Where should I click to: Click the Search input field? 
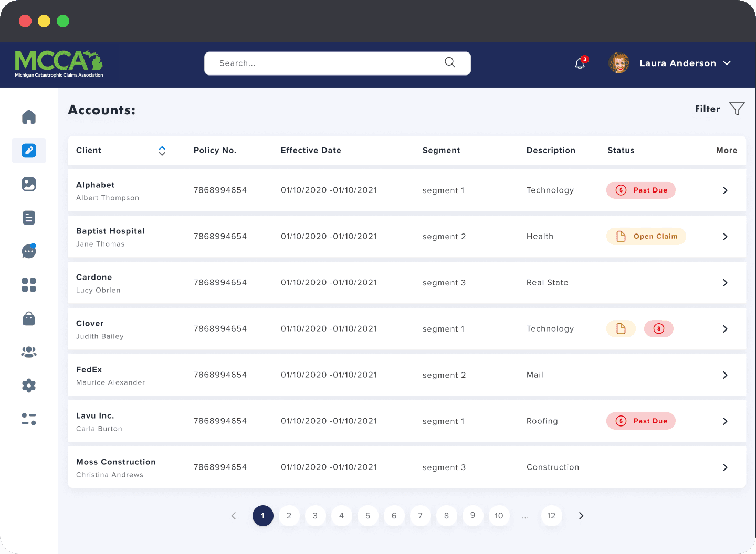coord(338,63)
